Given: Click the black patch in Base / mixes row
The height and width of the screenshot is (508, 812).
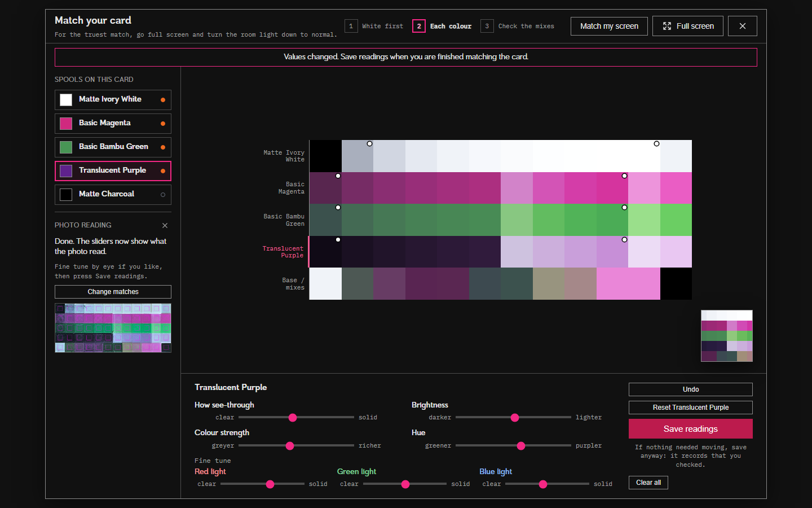Looking at the screenshot, I should point(676,284).
